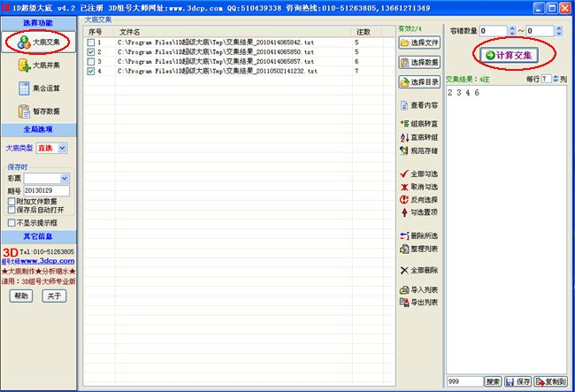This screenshot has height=392, width=575.
Task: Open the 彩票 dropdown list
Action: click(65, 178)
